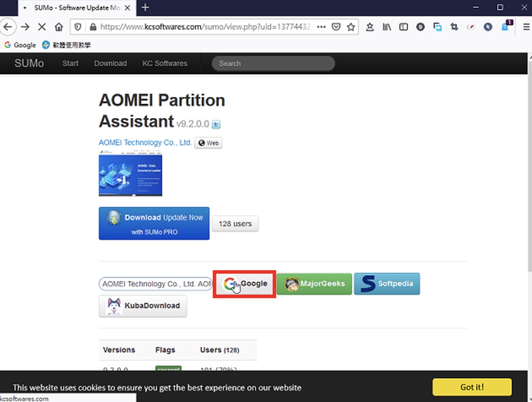Viewport: 532px width, 402px height.
Task: Stop loading the current page
Action: point(42,27)
